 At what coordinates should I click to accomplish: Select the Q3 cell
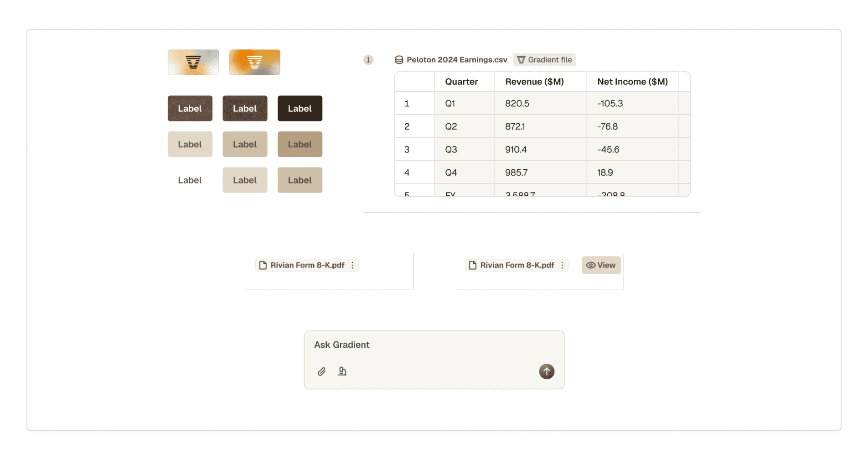465,150
